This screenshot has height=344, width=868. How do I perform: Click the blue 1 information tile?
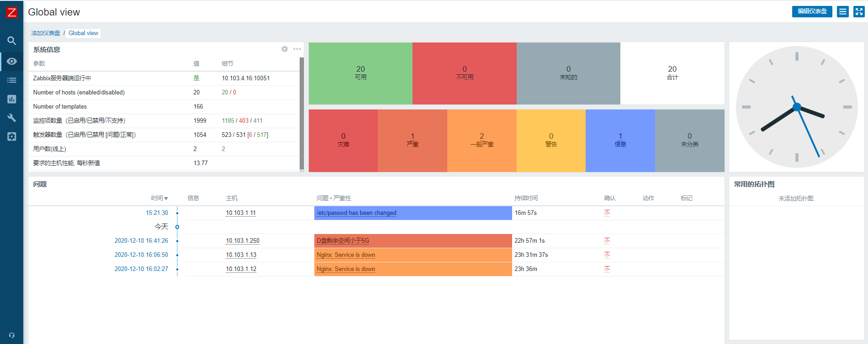pyautogui.click(x=620, y=141)
